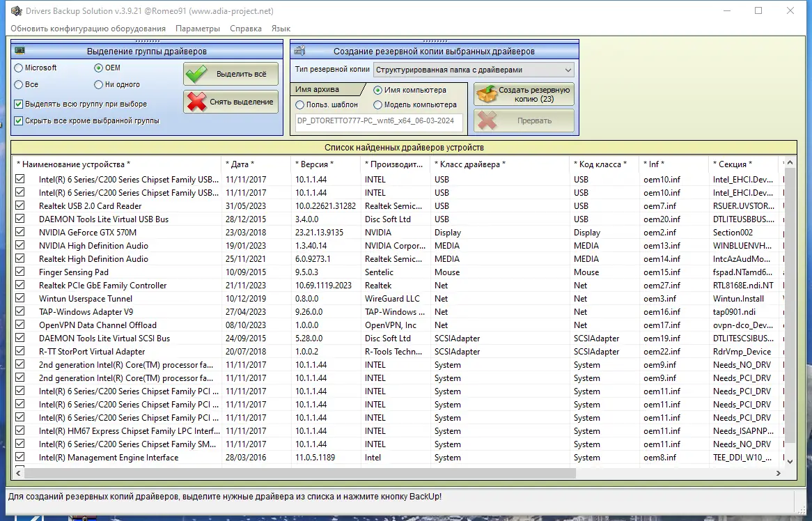Open the 'Язык' menu
Viewport: 812px width, 521px height.
coord(281,29)
